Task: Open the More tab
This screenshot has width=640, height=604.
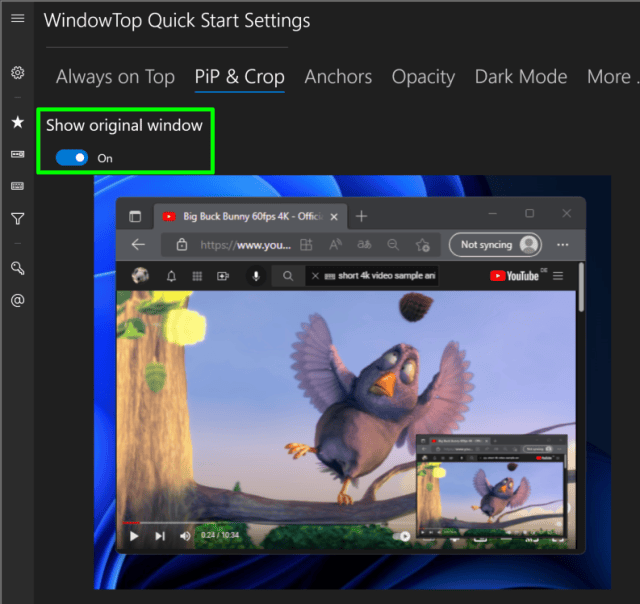Action: 612,77
